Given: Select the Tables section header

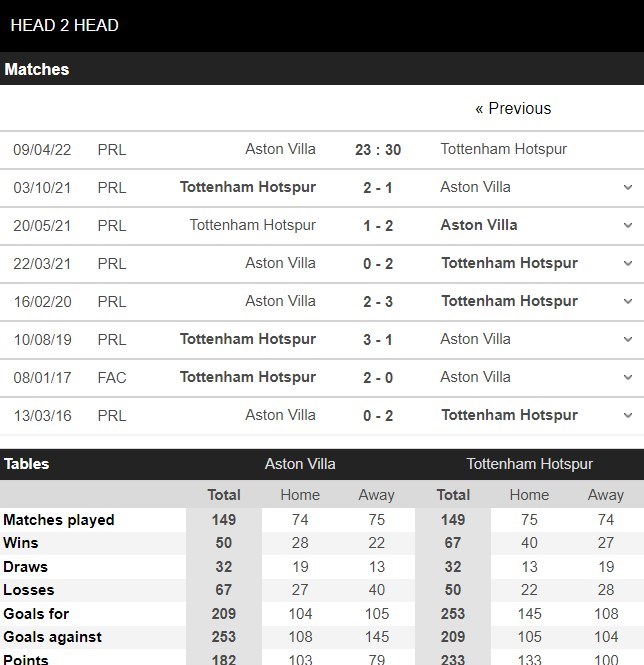Looking at the screenshot, I should (27, 464).
